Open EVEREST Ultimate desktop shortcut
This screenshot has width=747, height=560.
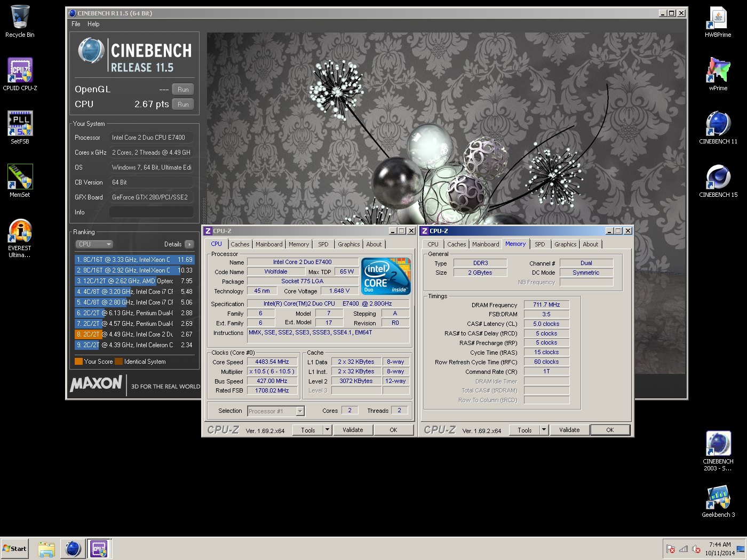20,238
